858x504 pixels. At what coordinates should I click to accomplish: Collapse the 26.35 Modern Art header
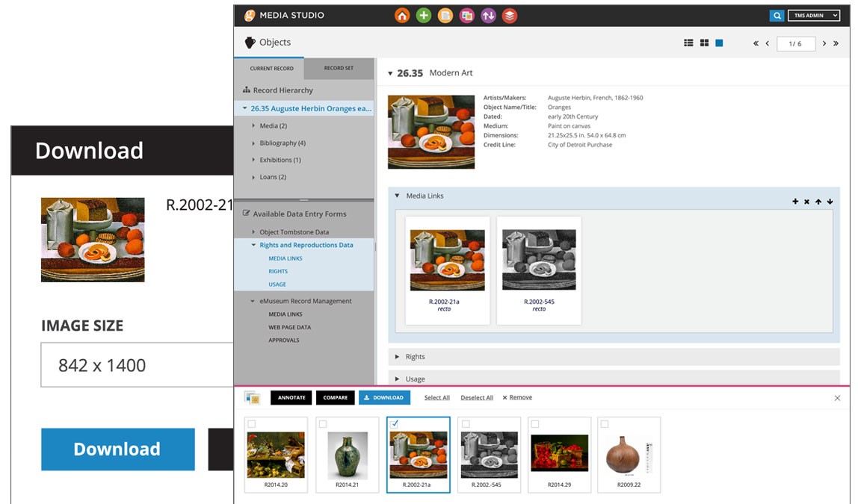click(390, 73)
